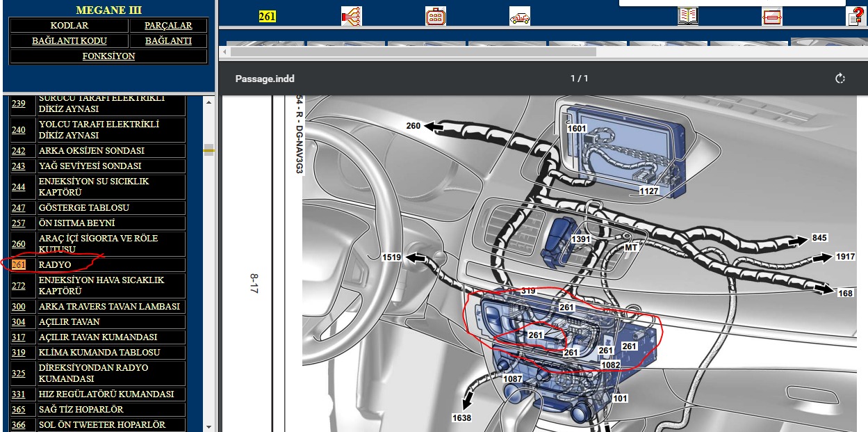
Task: Click YAĞ SEVİYESİ SONDASI entry
Action: coord(90,166)
